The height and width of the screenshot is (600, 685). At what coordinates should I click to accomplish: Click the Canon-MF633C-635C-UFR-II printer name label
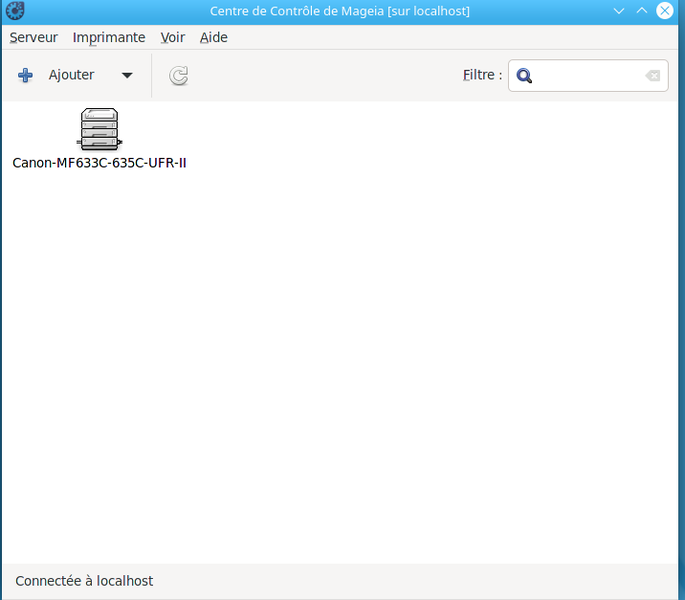pos(100,163)
